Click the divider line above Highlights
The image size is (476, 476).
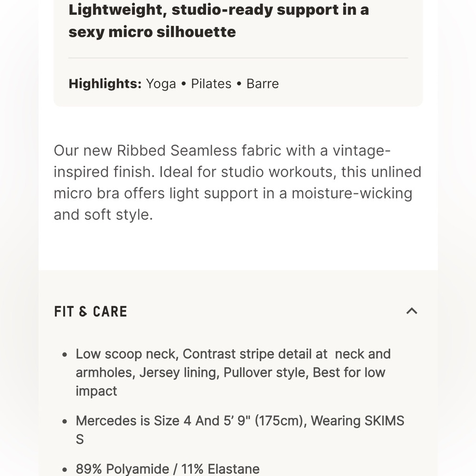(238, 58)
